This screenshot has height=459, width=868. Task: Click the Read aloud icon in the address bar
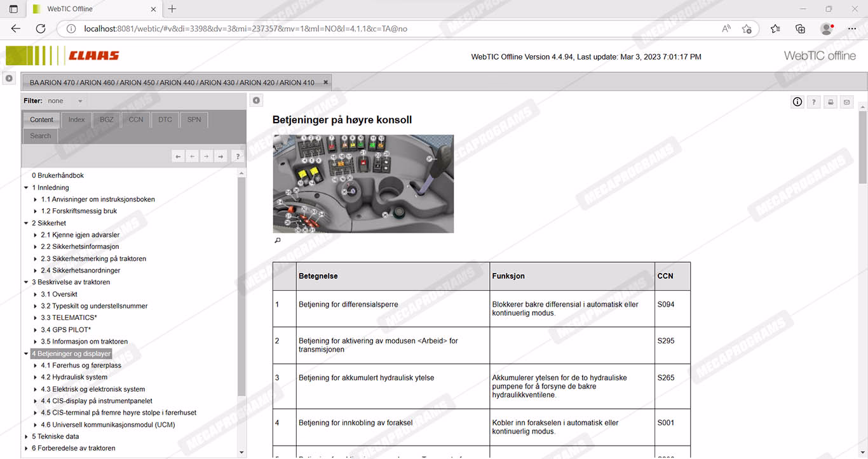(726, 29)
